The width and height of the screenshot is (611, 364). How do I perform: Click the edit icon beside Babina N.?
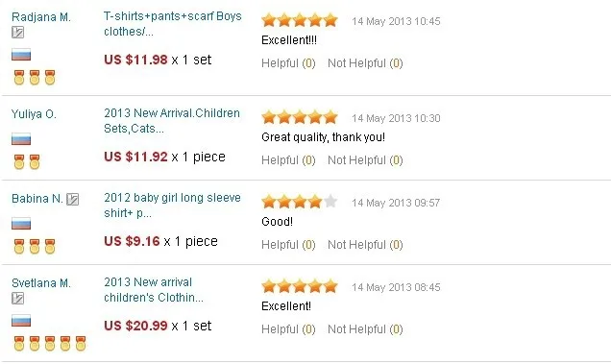click(x=72, y=199)
